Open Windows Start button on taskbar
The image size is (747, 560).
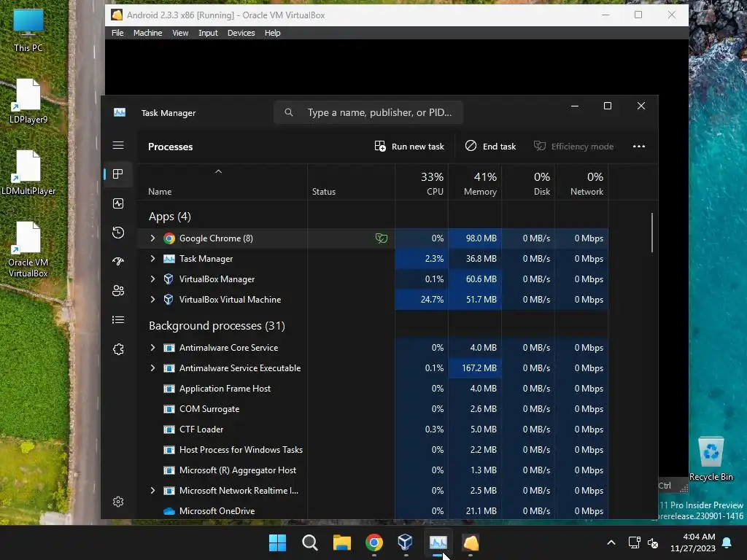click(x=277, y=542)
